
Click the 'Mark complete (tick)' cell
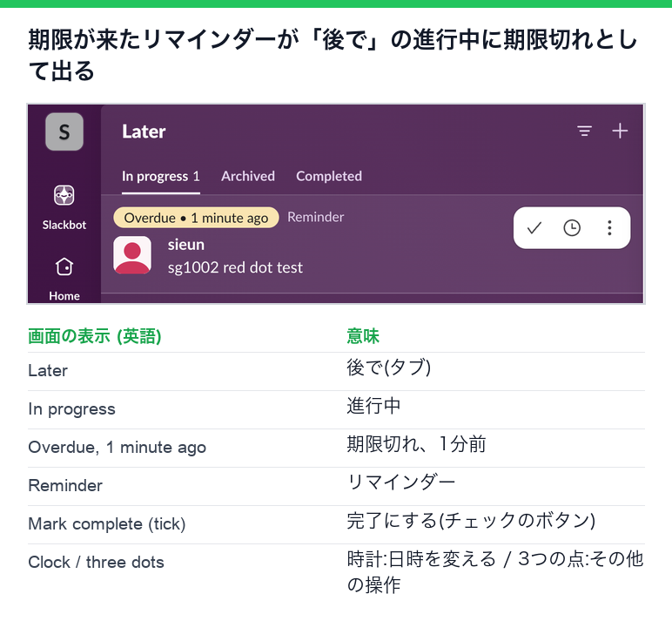(x=107, y=524)
